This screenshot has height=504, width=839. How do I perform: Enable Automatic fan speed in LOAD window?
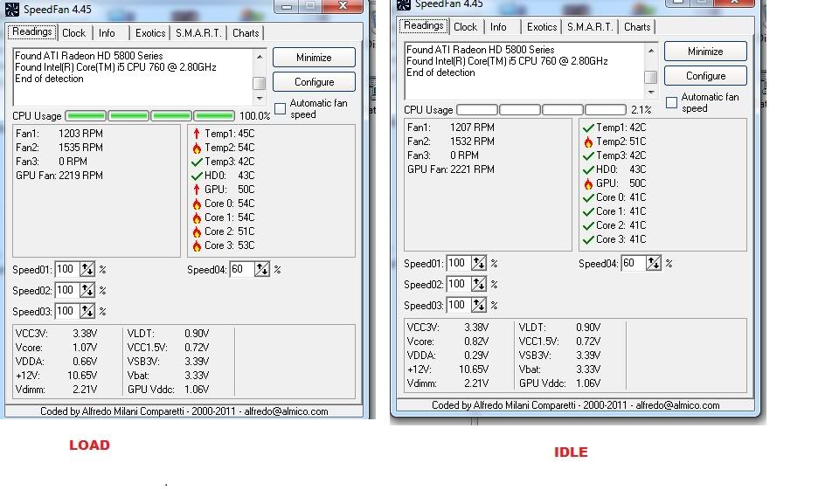280,108
